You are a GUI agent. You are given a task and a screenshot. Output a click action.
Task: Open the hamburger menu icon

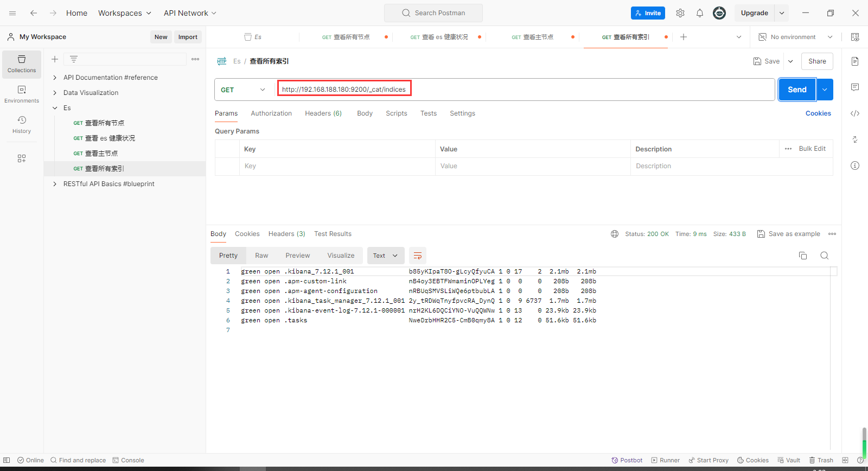point(12,13)
